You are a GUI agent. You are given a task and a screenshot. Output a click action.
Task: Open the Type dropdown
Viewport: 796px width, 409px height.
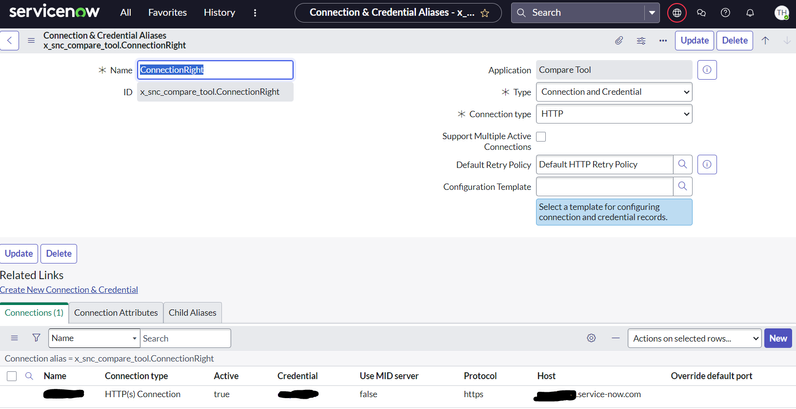tap(614, 92)
